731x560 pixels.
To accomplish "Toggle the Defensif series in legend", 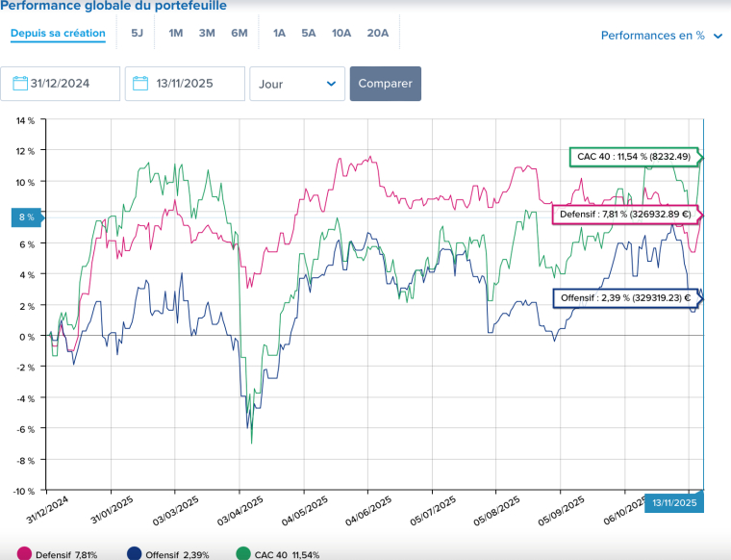I will [65, 554].
